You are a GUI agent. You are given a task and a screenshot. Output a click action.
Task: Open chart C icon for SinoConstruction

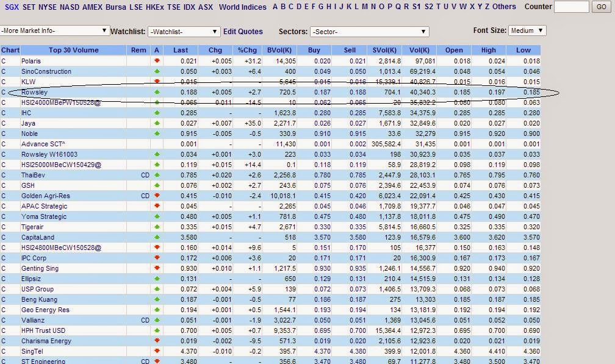point(4,71)
